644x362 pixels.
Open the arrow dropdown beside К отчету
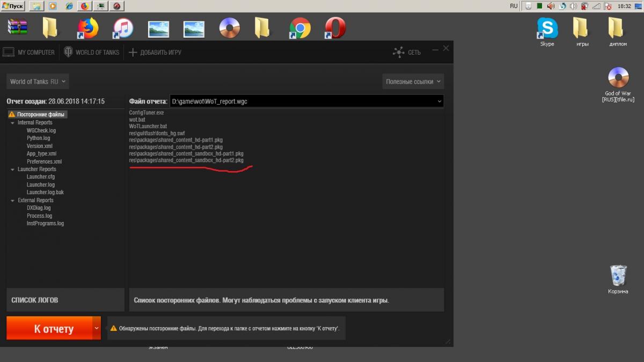click(x=97, y=328)
